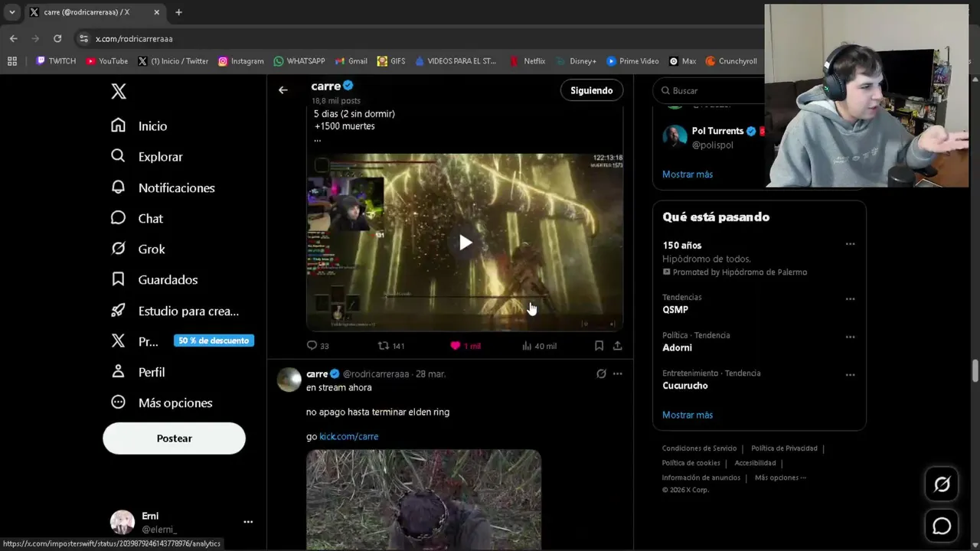
Task: Open Perfil in the sidebar
Action: 139,372
